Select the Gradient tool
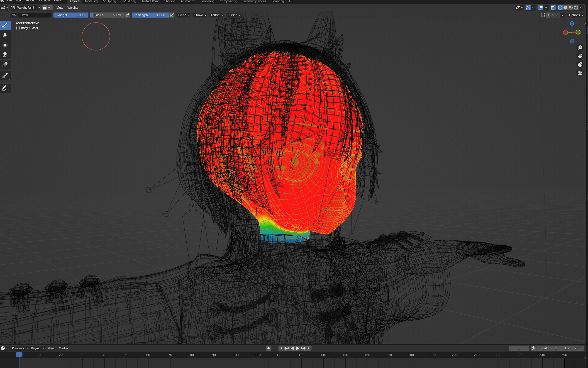Viewport: 588px width, 368px height. coord(5,64)
